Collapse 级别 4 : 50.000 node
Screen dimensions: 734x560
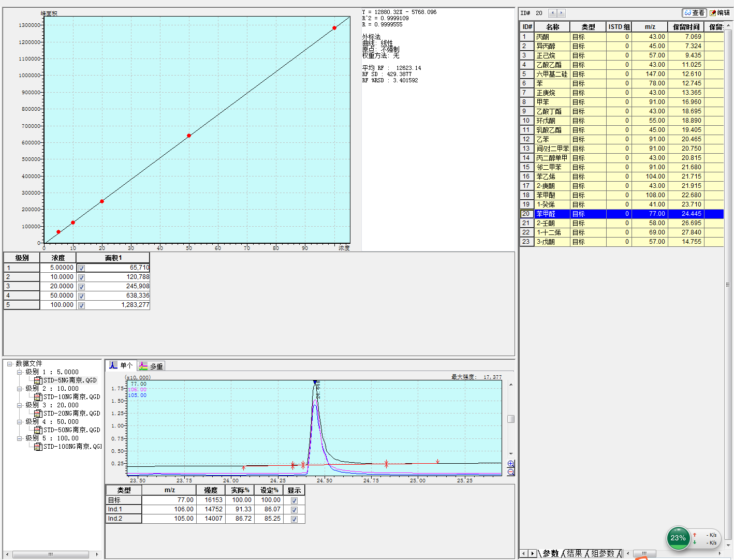click(x=19, y=422)
